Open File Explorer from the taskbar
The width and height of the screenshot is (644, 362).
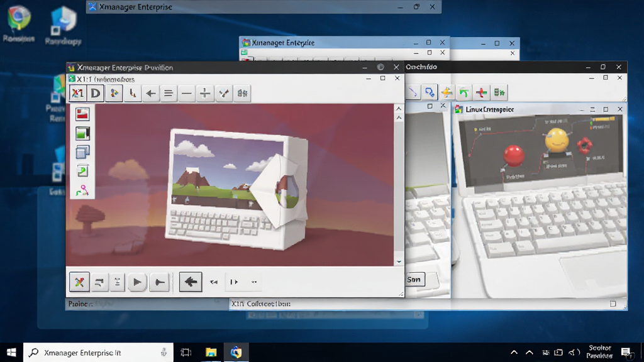(211, 352)
